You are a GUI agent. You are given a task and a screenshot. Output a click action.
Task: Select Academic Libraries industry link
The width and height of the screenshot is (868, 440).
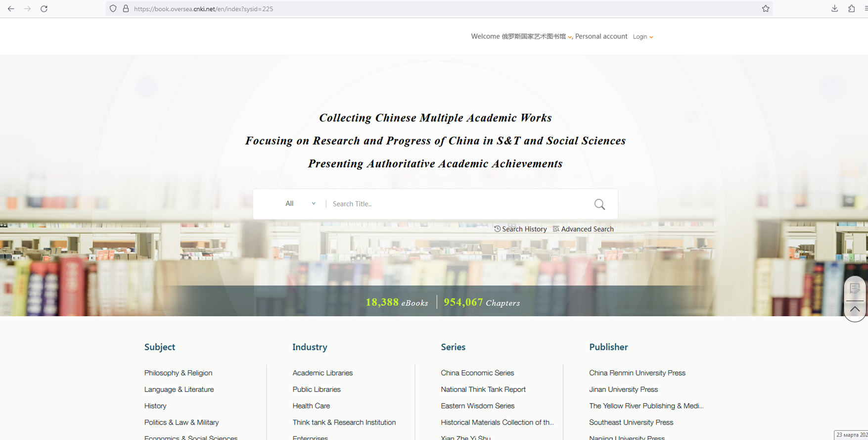[x=322, y=373]
